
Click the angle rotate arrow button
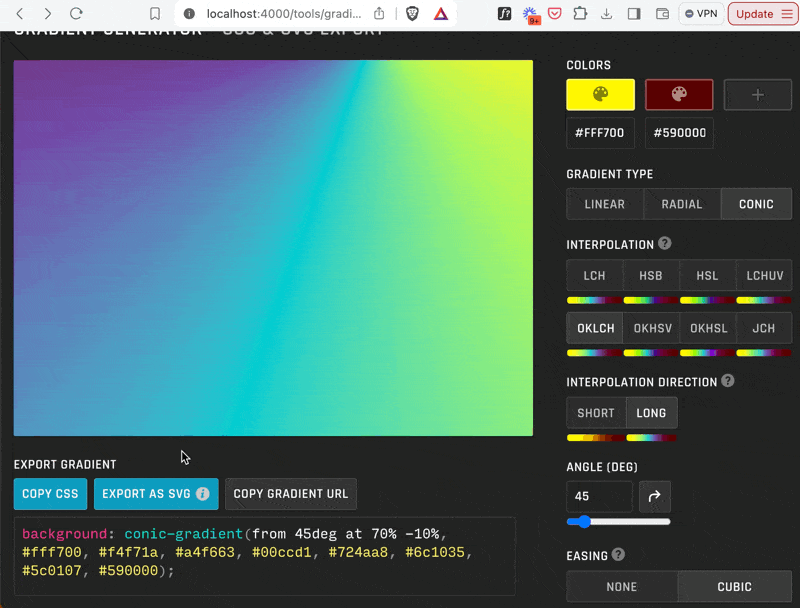pyautogui.click(x=655, y=496)
